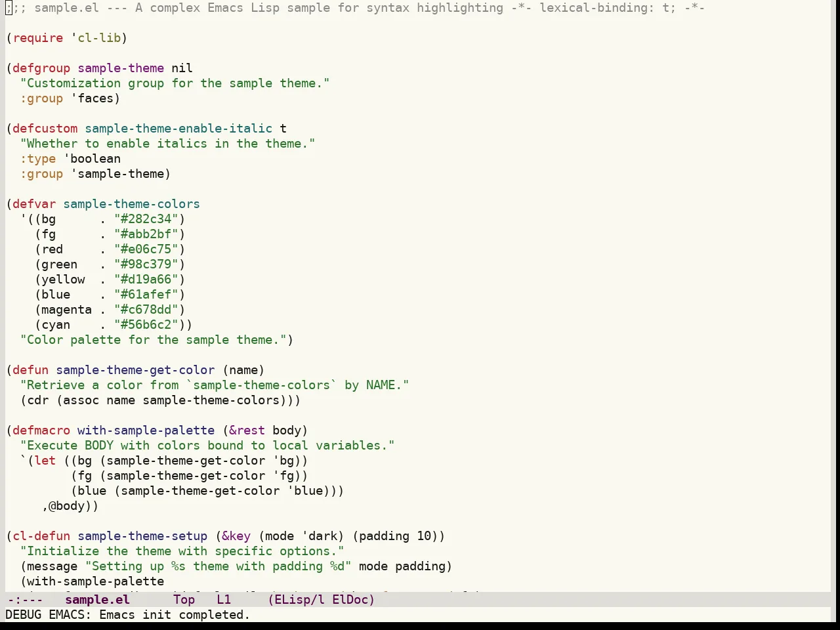The image size is (840, 630).
Task: Click the string "Execute BODY with colors bound to local variables."
Action: click(207, 446)
